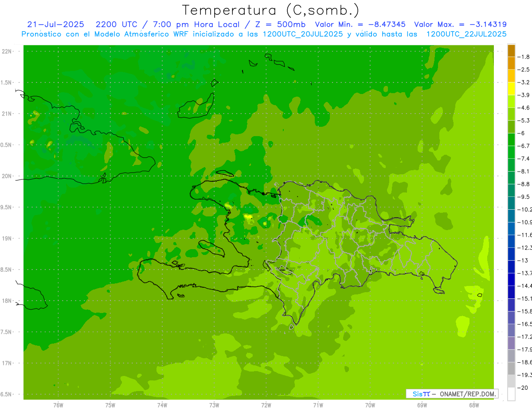Click the '19N' latitude label
This screenshot has width=532, height=411.
click(x=7, y=239)
